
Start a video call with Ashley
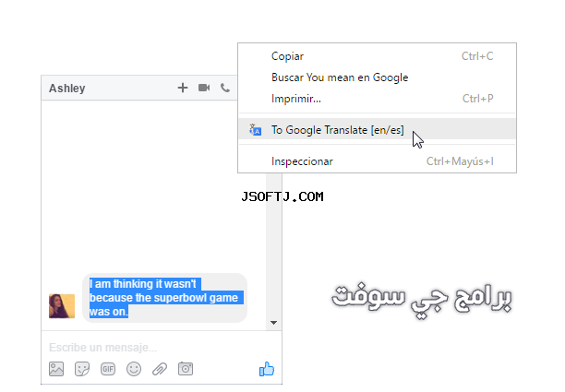coord(204,88)
